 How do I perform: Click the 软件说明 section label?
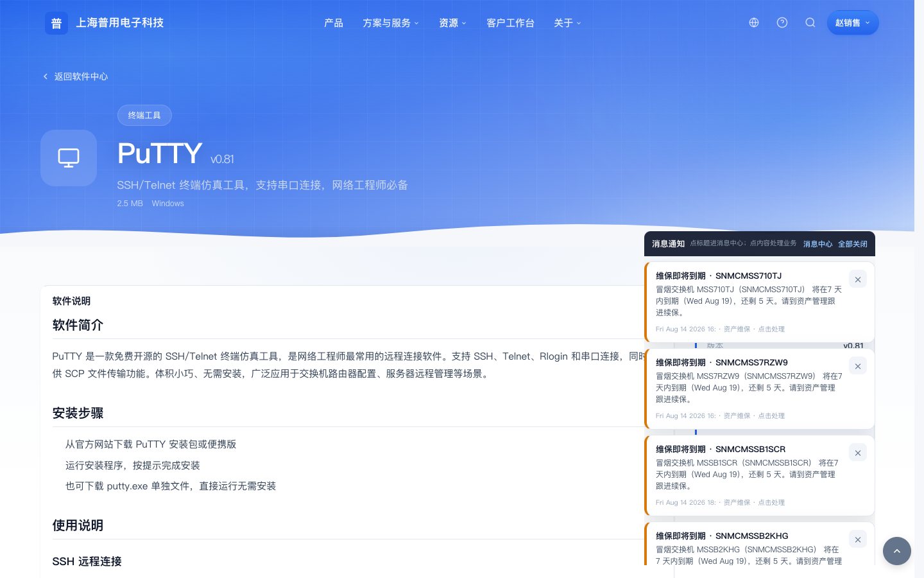[71, 301]
